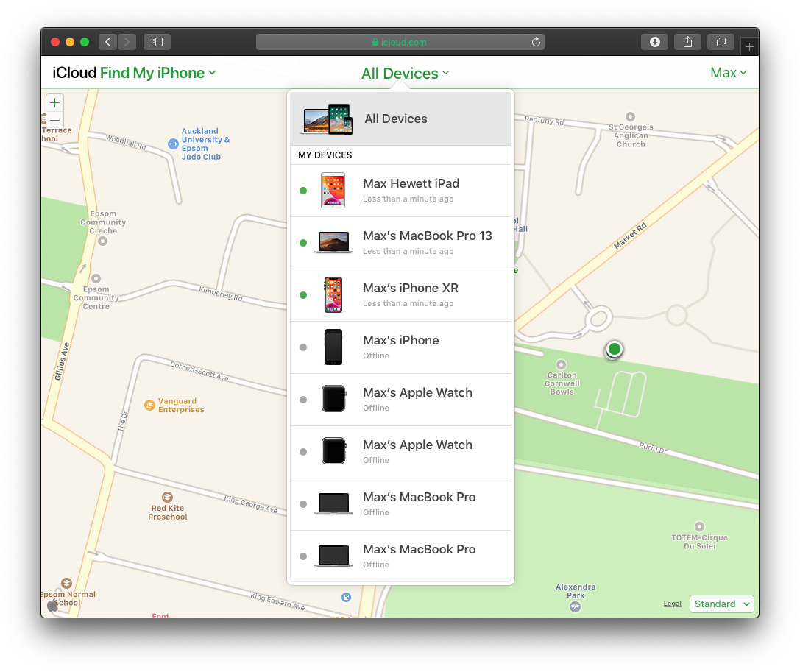Click the Auckland University Judo Club marker
This screenshot has height=672, width=800.
point(173,144)
